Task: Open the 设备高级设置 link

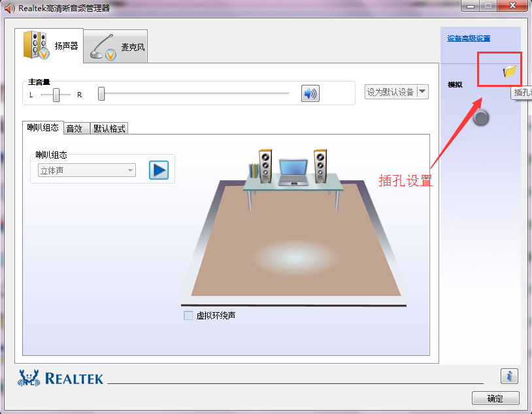Action: pos(468,39)
